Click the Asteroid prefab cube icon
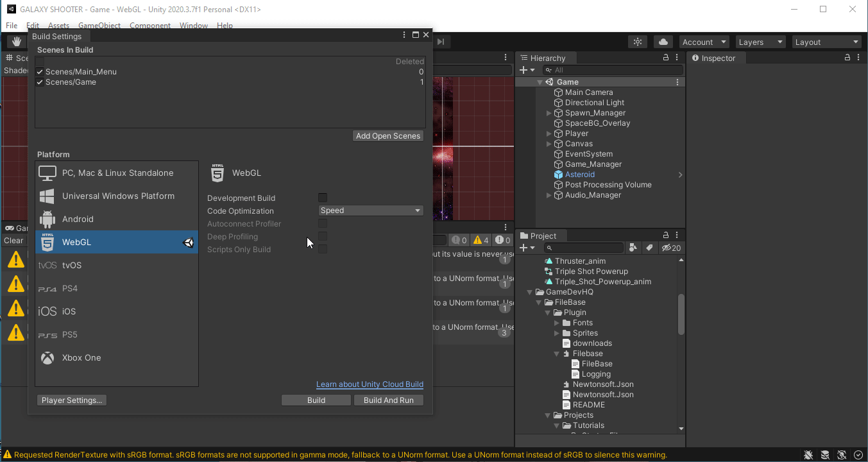 [x=558, y=175]
